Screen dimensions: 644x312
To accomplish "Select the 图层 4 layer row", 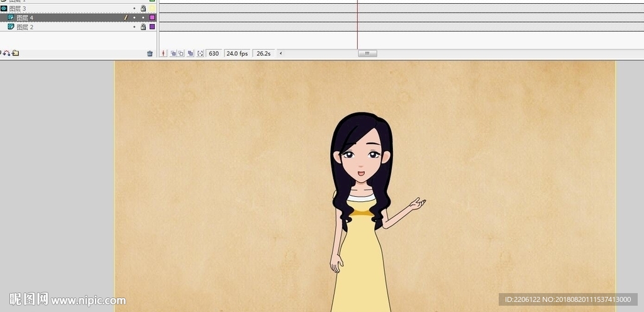I will pos(78,17).
